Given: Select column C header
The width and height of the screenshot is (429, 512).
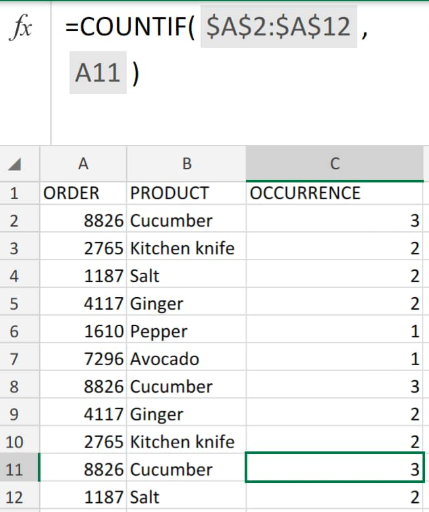Looking at the screenshot, I should pyautogui.click(x=335, y=164).
